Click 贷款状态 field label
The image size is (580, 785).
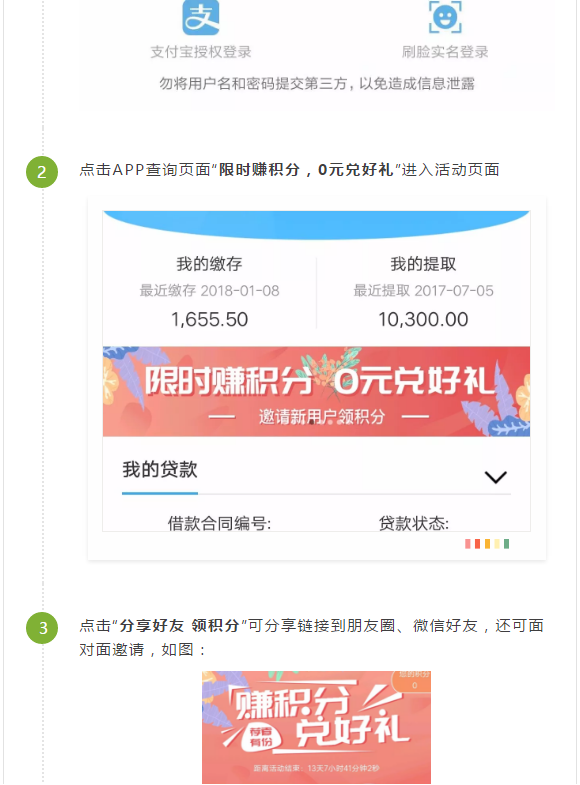pos(414,524)
